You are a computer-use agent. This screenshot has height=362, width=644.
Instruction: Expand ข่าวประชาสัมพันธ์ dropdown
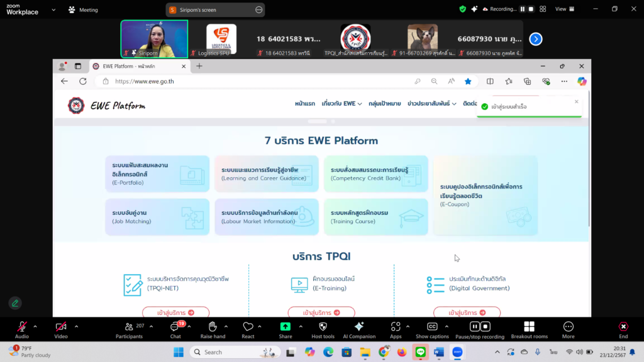(x=431, y=104)
